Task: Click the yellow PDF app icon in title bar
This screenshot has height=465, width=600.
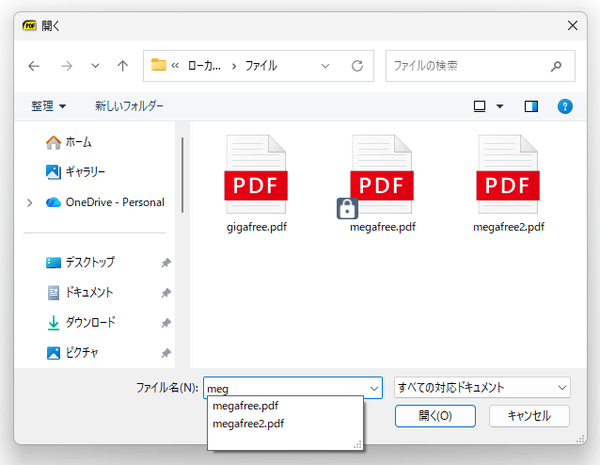Action: 29,26
